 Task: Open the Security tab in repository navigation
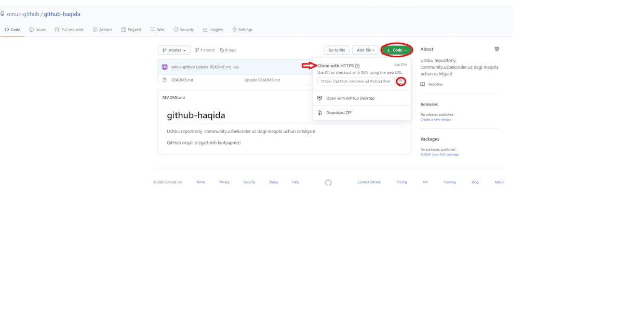[184, 30]
